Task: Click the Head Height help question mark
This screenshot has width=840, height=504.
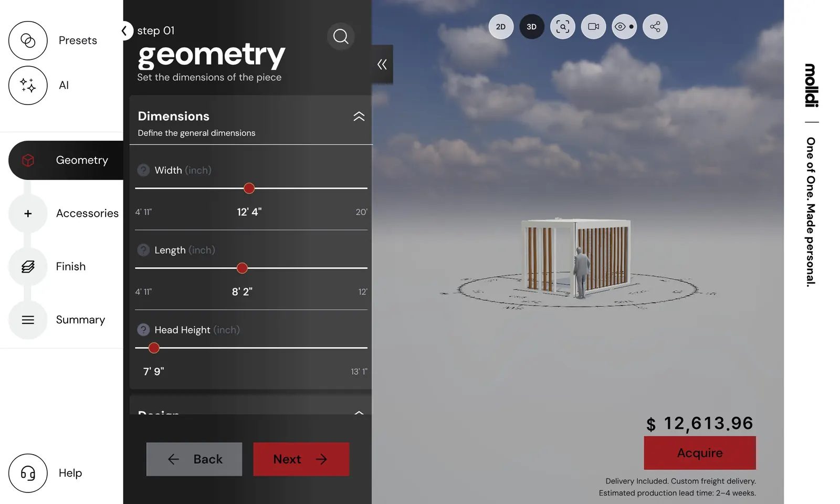Action: (143, 330)
